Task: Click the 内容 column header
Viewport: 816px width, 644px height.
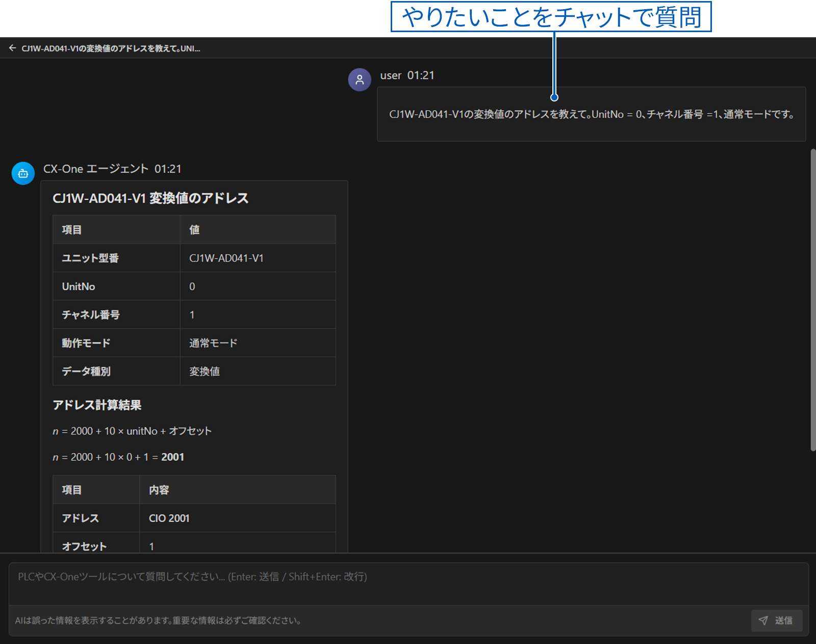Action: point(238,490)
